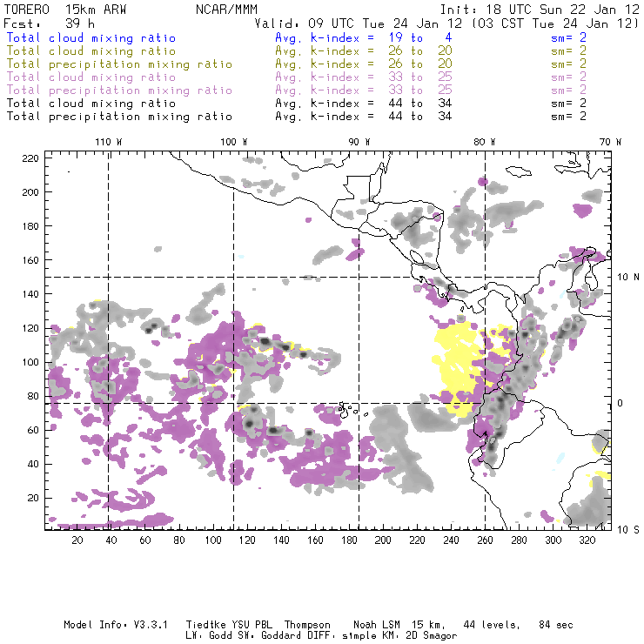Click the 'Model Info: V3.3.1' text
This screenshot has width=644, height=644.
tap(116, 625)
